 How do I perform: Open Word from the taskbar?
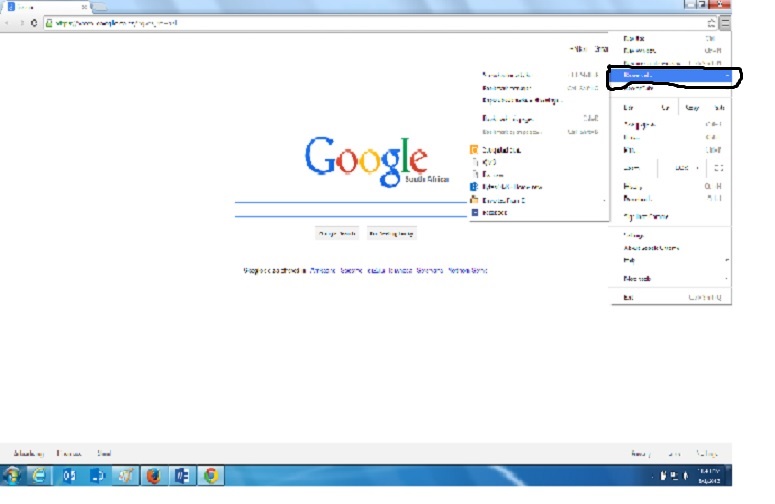pos(182,476)
